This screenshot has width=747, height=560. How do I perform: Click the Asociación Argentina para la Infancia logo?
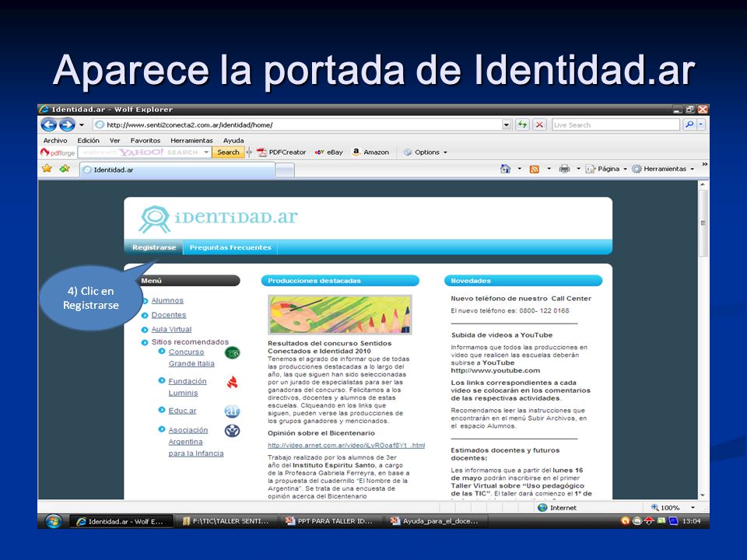pos(232,431)
